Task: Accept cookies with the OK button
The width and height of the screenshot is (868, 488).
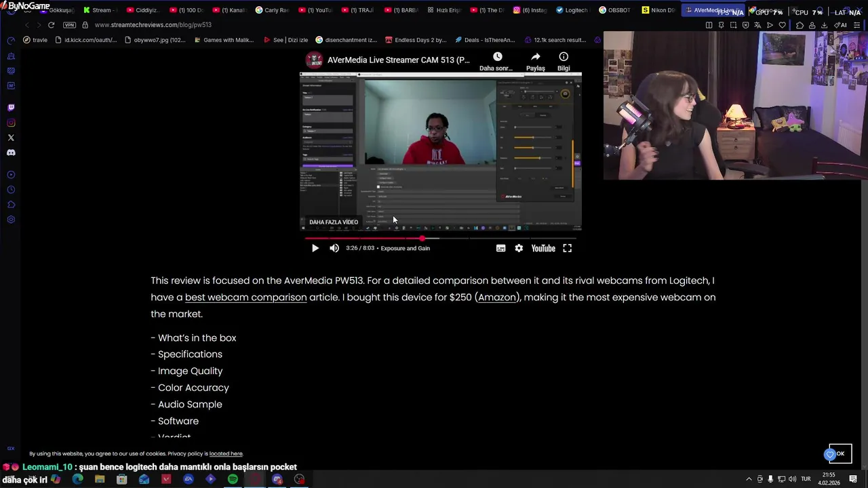Action: tap(840, 453)
